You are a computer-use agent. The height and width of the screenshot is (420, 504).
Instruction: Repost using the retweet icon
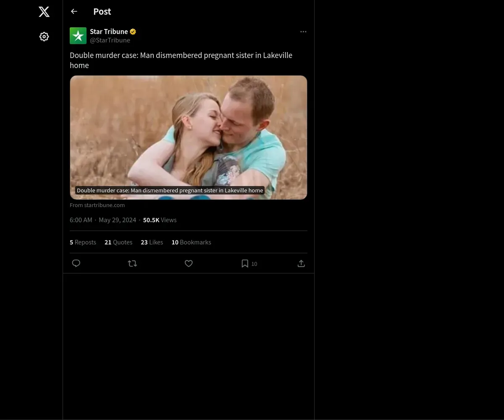point(132,263)
